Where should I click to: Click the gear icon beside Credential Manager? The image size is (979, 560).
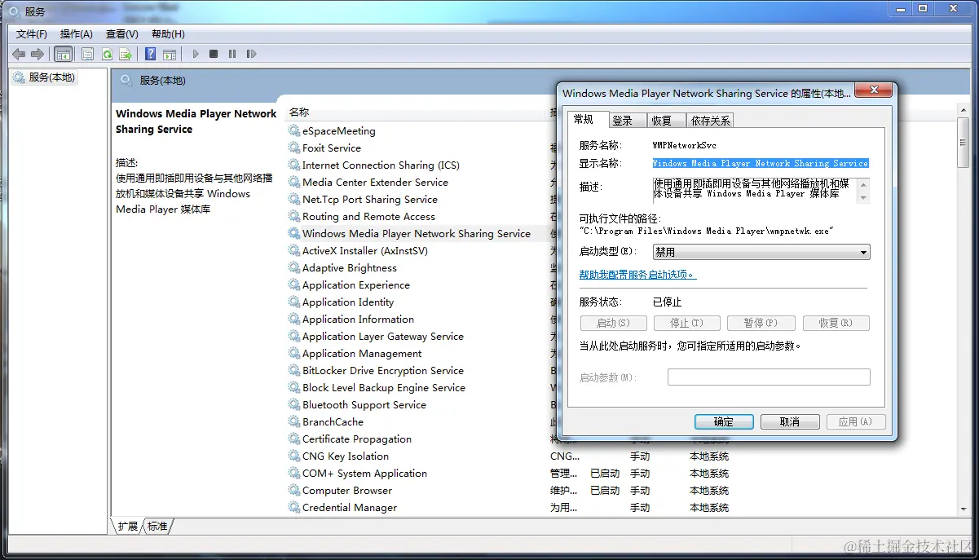point(294,507)
